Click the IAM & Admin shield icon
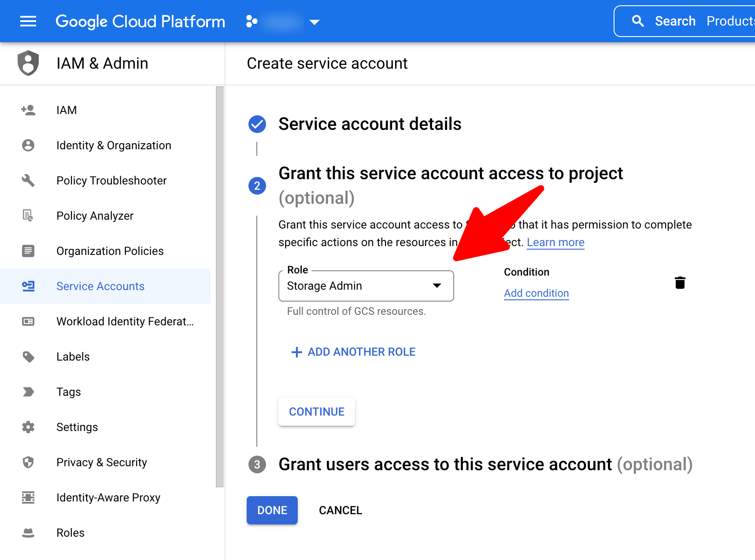755x560 pixels. [28, 63]
